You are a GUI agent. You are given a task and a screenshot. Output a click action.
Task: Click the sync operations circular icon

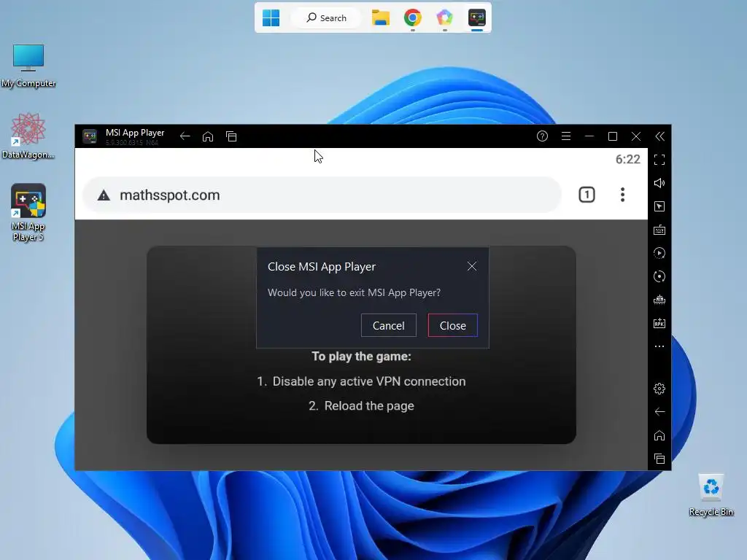tap(659, 276)
